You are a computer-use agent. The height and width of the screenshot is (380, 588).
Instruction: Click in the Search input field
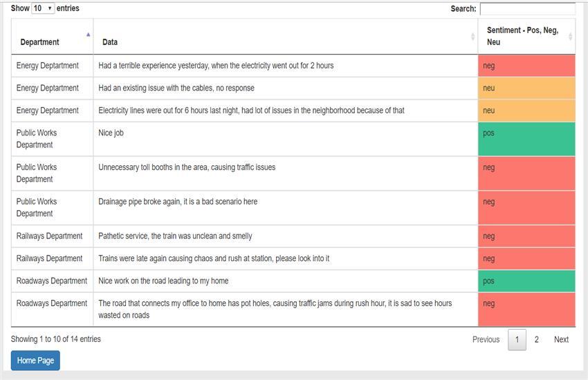coord(527,9)
